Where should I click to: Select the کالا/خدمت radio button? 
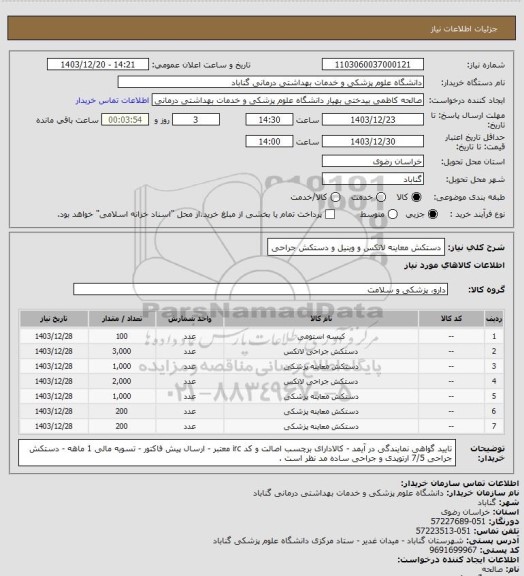[335, 197]
